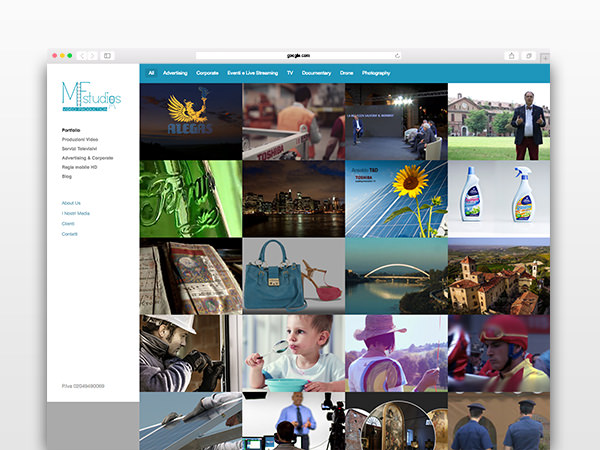Filter portfolio by Photography
600x450 pixels.
(376, 73)
